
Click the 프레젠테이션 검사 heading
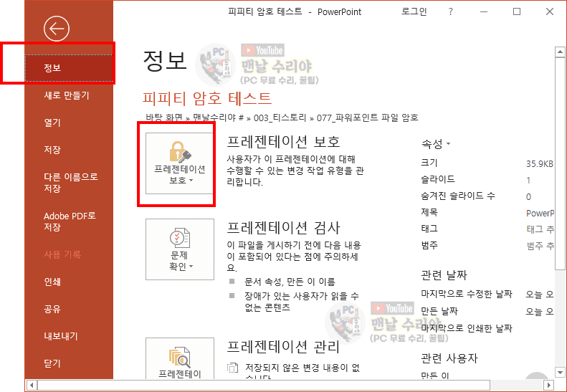pos(284,228)
